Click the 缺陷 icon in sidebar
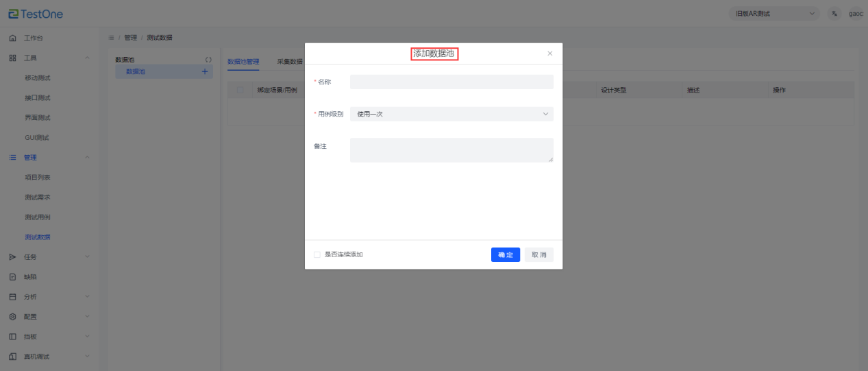Viewport: 868px width, 371px height. (12, 277)
